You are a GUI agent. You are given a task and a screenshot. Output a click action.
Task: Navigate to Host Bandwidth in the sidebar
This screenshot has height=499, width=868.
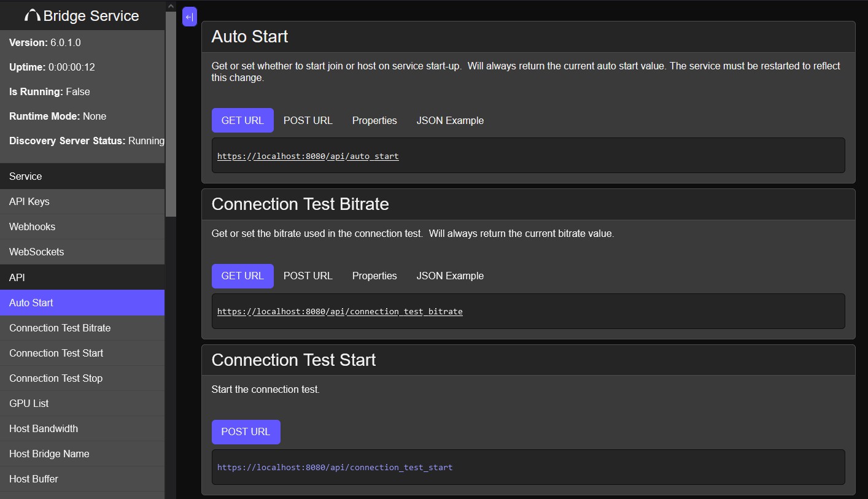click(44, 428)
